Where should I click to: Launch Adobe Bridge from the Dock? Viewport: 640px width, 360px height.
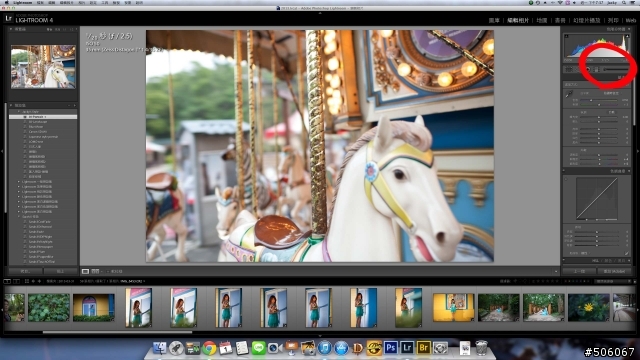click(424, 348)
